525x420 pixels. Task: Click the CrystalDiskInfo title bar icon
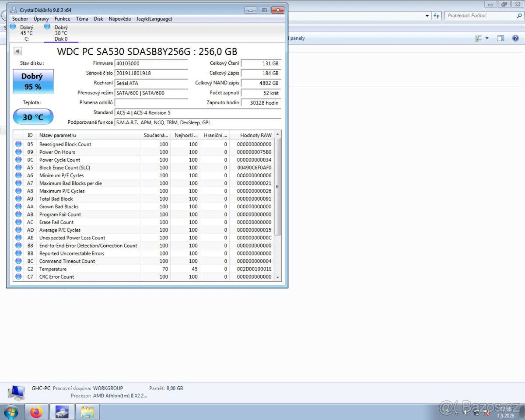point(14,10)
